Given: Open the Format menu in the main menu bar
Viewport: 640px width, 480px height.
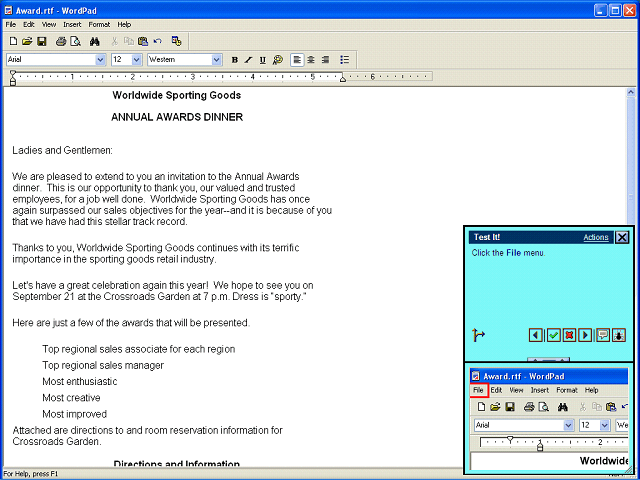Looking at the screenshot, I should click(99, 24).
